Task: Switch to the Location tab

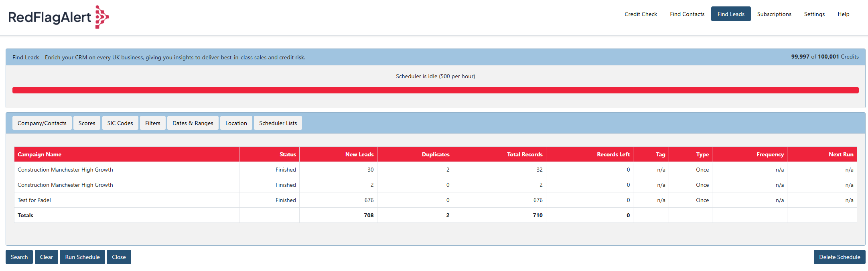Action: (236, 123)
